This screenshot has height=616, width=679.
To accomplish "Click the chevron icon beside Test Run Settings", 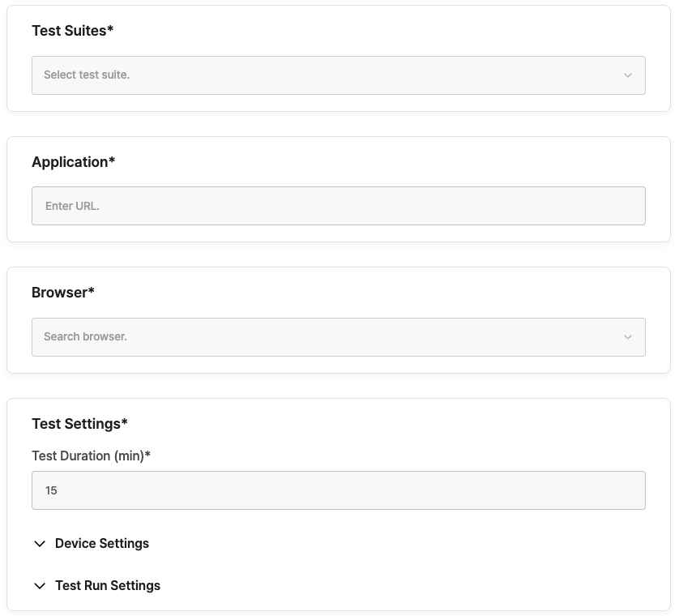I will click(x=40, y=586).
